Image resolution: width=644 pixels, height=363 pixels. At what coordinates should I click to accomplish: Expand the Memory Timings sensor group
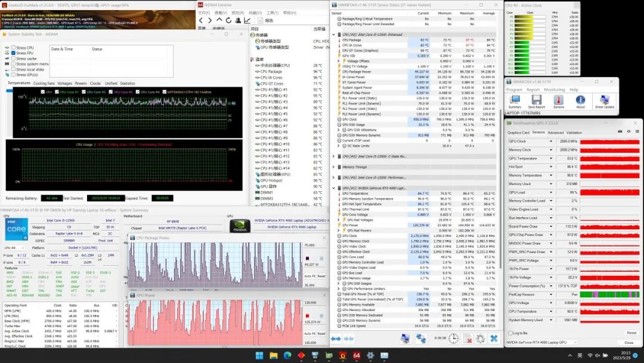333,167
